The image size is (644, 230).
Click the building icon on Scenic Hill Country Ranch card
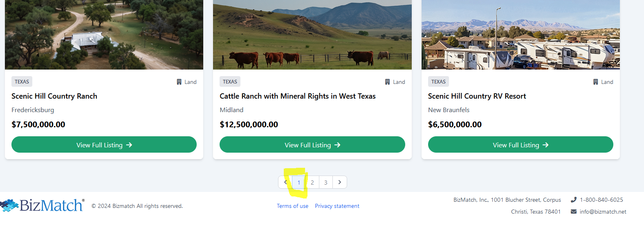pos(179,82)
